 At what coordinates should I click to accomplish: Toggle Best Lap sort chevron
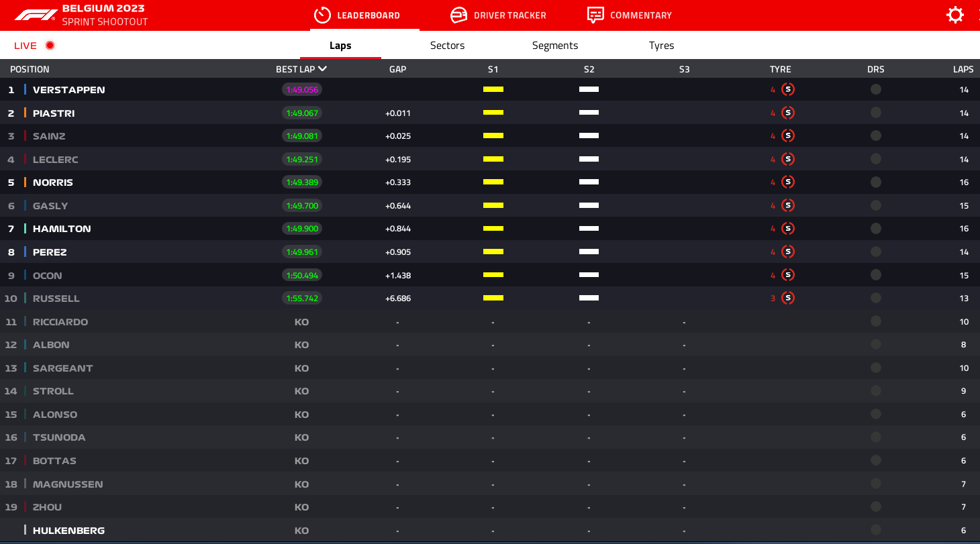pyautogui.click(x=323, y=68)
